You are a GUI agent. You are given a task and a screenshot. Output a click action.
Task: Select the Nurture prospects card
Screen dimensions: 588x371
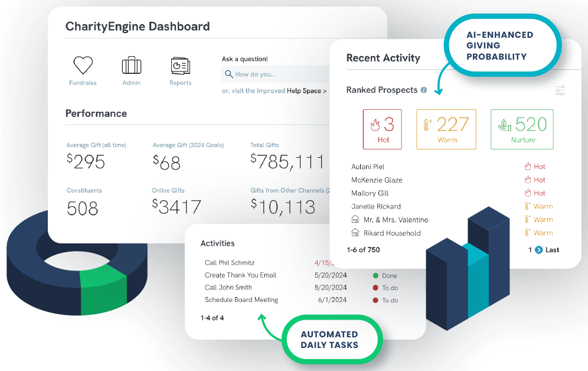click(522, 129)
